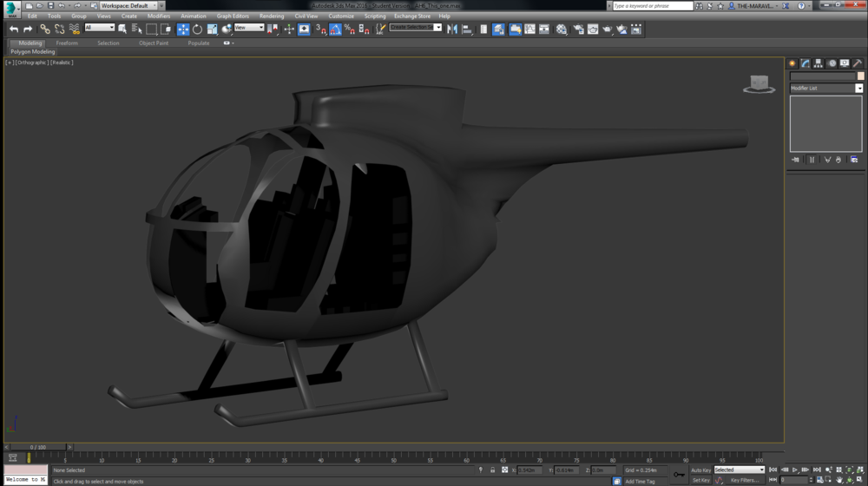Click the Mirror tool icon
Viewport: 868px width, 486px height.
click(x=452, y=30)
